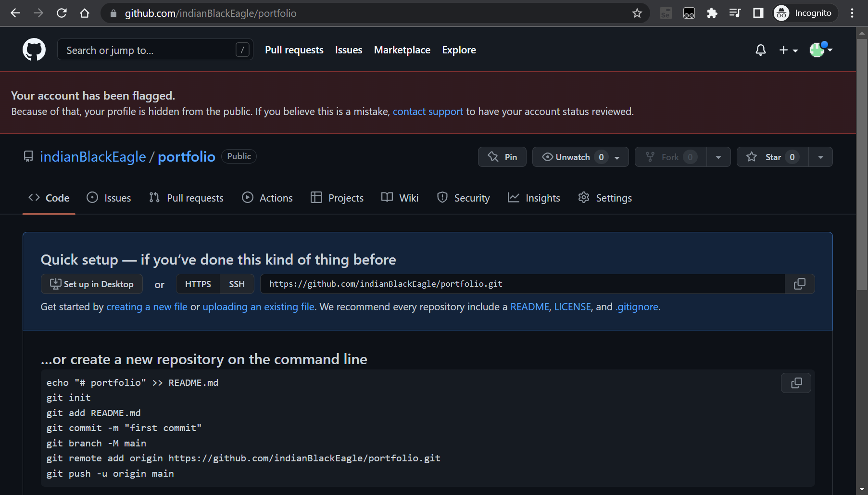Click the repository clone URL field
Image resolution: width=868 pixels, height=495 pixels.
click(x=523, y=284)
